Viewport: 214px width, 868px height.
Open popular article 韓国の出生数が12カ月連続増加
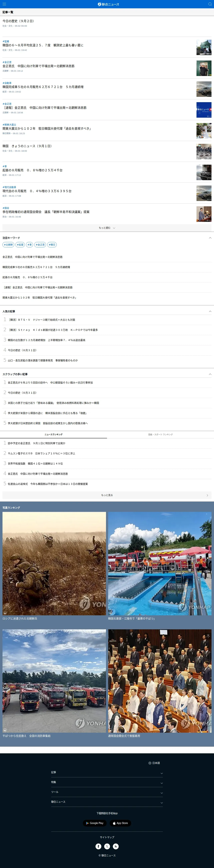(x=46, y=340)
